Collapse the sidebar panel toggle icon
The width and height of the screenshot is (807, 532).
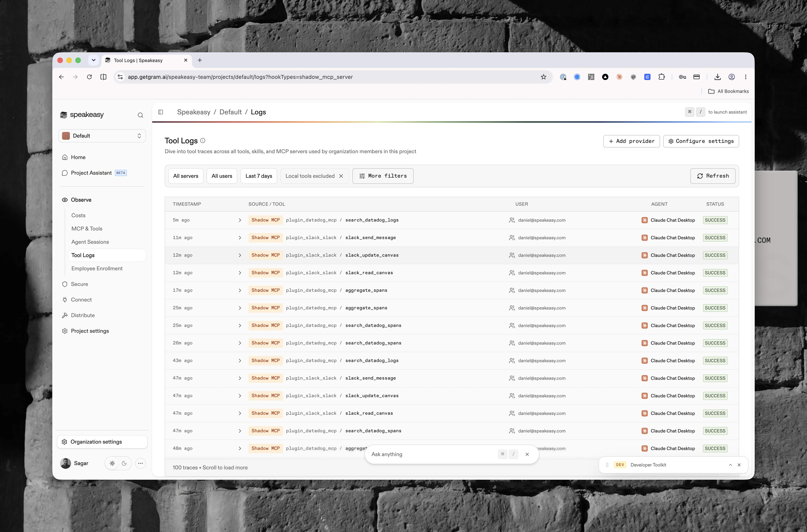pos(160,112)
